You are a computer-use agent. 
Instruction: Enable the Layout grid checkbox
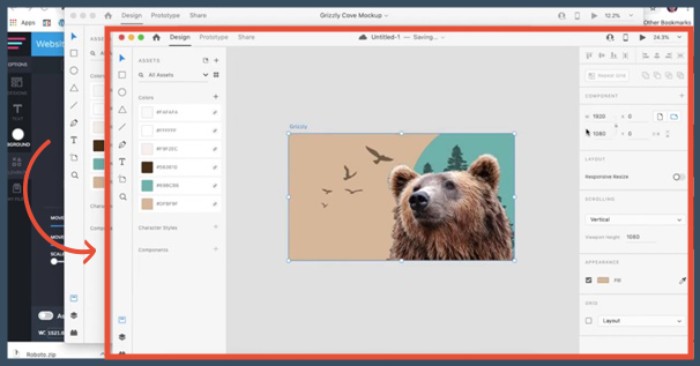(588, 320)
